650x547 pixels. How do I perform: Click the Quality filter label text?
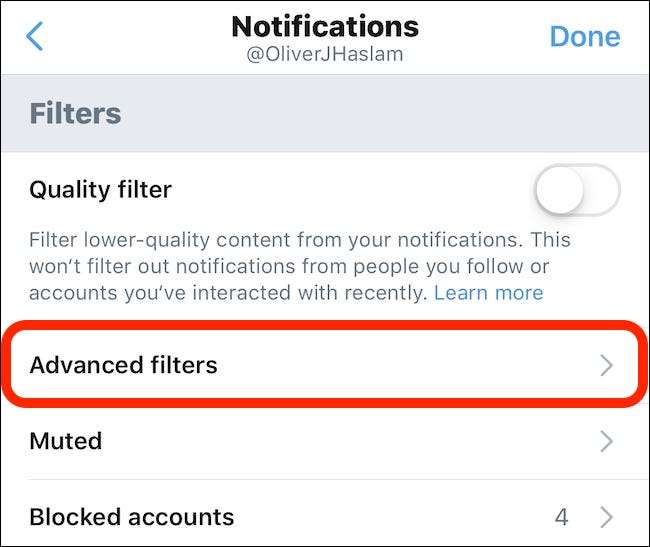[100, 189]
